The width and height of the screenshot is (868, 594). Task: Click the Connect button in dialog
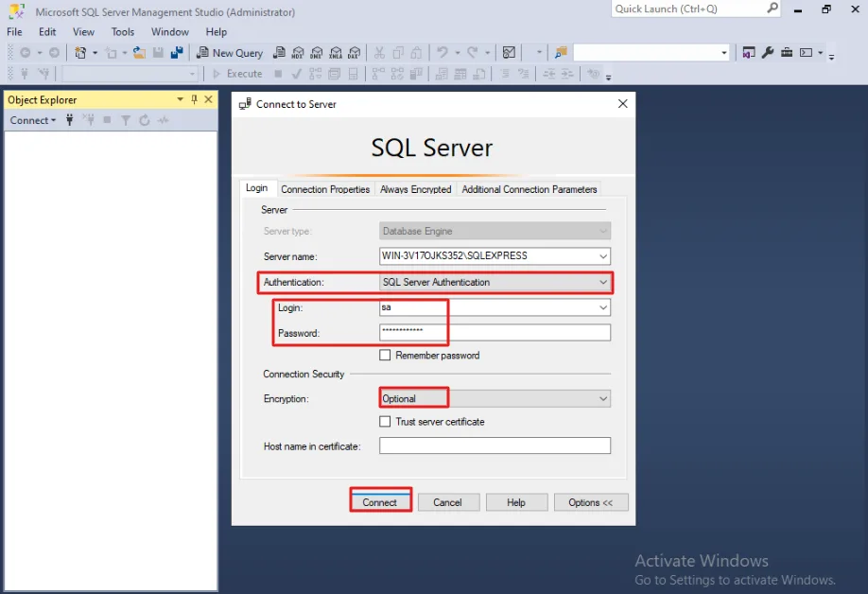[x=380, y=502]
